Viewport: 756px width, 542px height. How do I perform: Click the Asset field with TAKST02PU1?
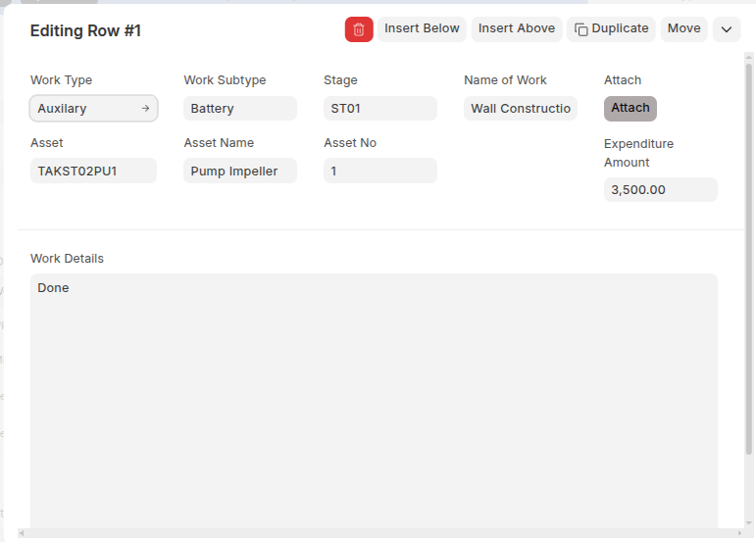pos(93,172)
